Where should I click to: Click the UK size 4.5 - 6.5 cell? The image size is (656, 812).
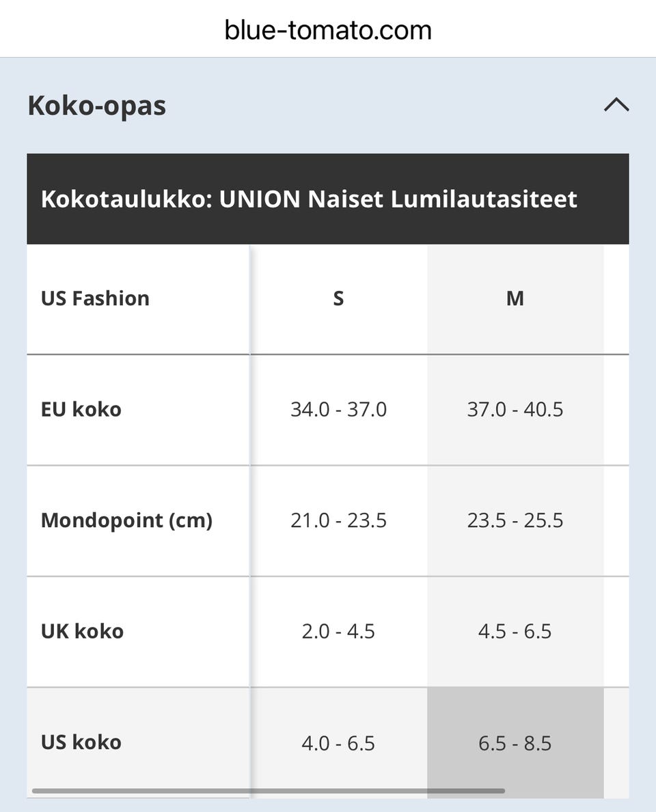tap(515, 631)
